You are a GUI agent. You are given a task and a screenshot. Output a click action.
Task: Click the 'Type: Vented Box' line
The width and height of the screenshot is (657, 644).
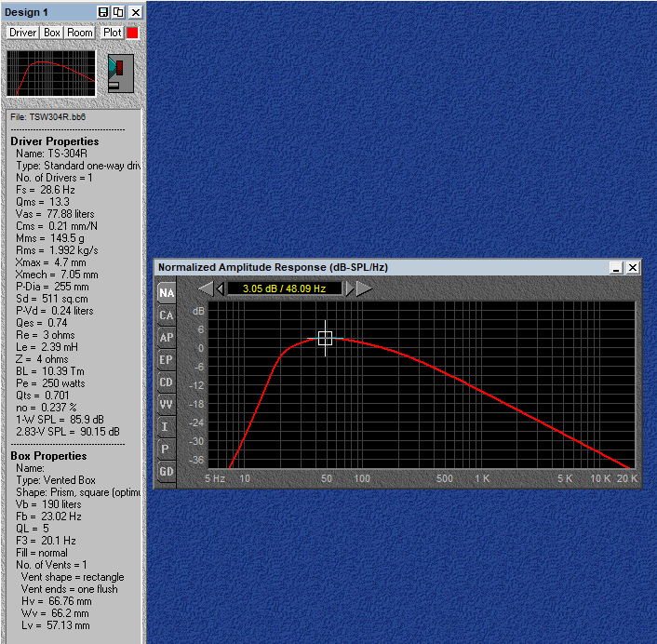56,480
